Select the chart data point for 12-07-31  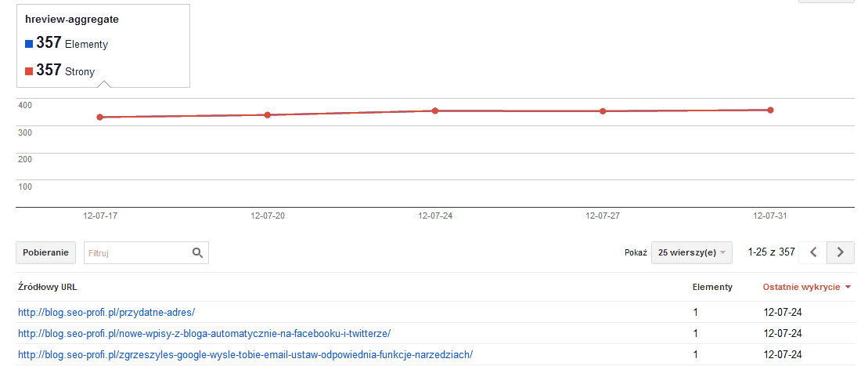[x=771, y=110]
